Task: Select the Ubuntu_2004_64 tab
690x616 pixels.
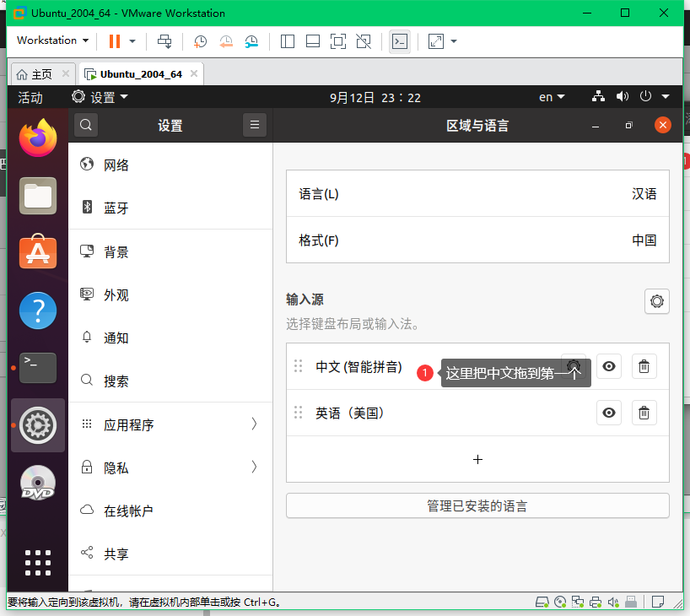Action: coord(141,74)
